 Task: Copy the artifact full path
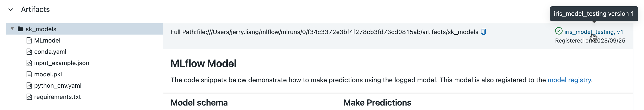pos(483,32)
